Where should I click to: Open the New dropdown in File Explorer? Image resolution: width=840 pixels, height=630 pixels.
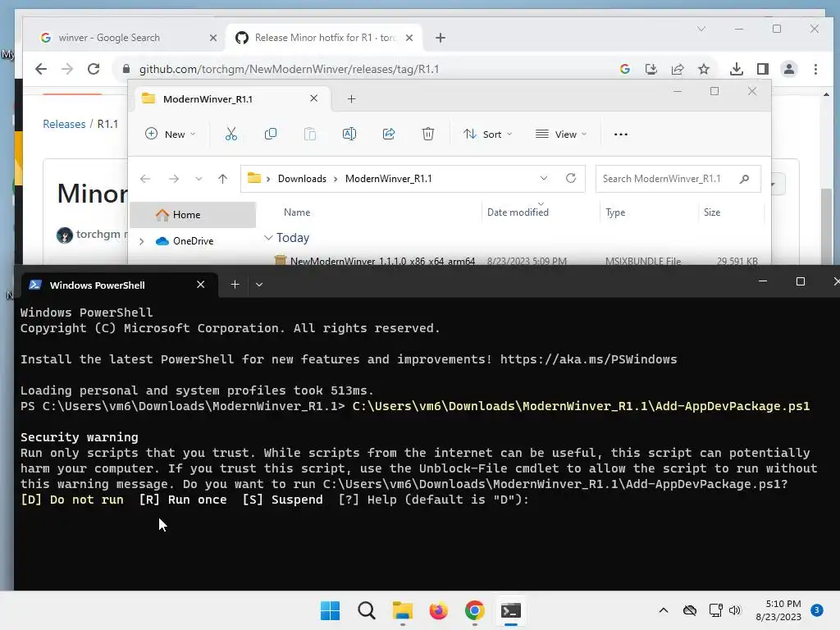(171, 134)
